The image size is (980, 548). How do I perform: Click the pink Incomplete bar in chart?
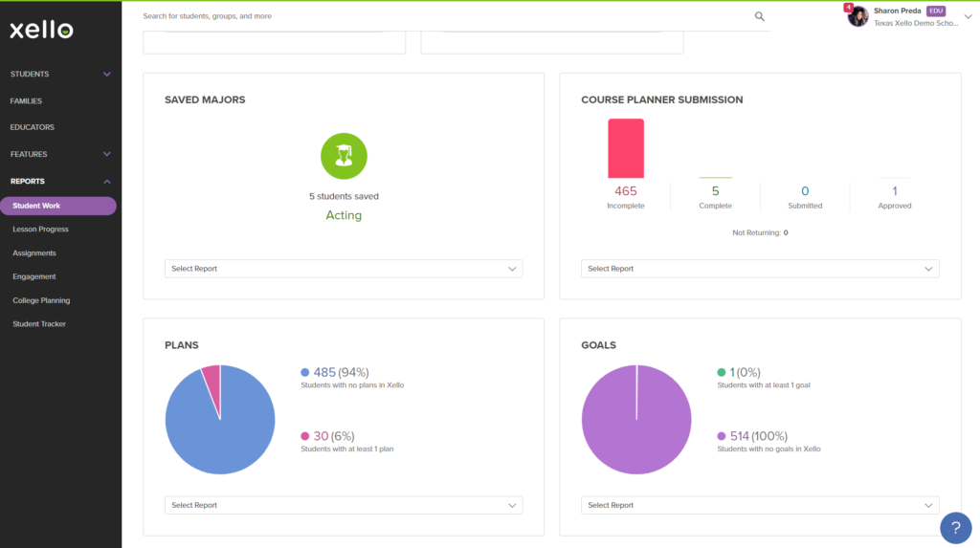point(626,149)
